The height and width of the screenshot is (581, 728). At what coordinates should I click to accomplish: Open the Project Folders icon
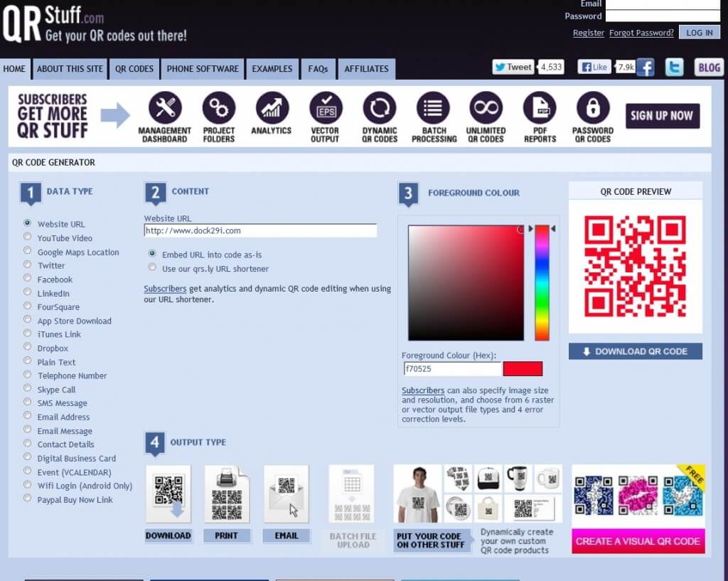tap(219, 108)
